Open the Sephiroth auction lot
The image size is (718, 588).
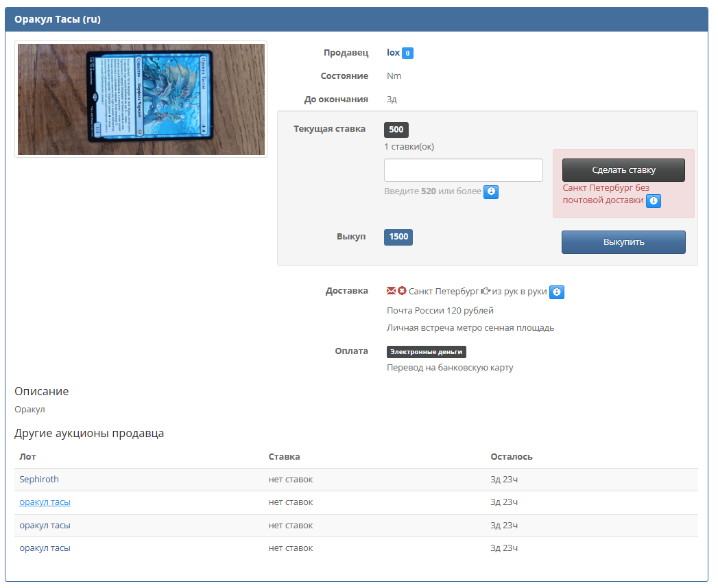tap(39, 480)
